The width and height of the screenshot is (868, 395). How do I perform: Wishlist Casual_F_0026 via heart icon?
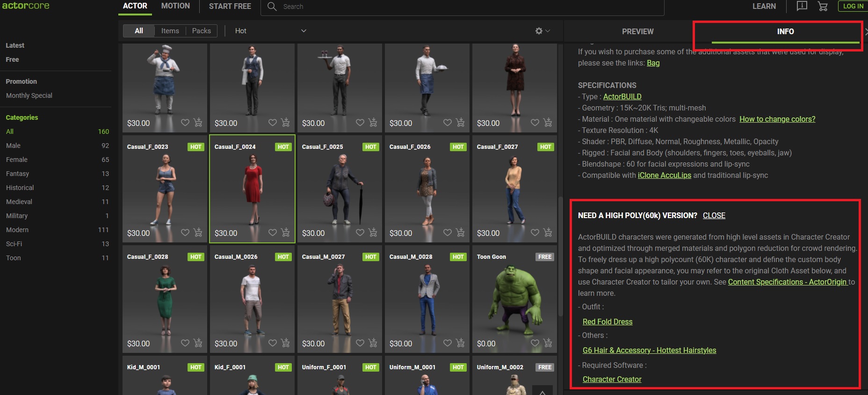tap(448, 233)
